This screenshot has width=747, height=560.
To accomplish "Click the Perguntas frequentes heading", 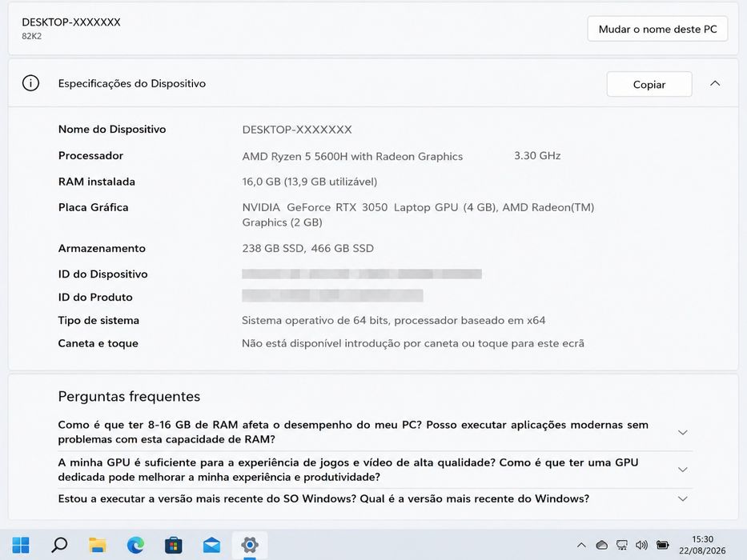I will (x=129, y=397).
